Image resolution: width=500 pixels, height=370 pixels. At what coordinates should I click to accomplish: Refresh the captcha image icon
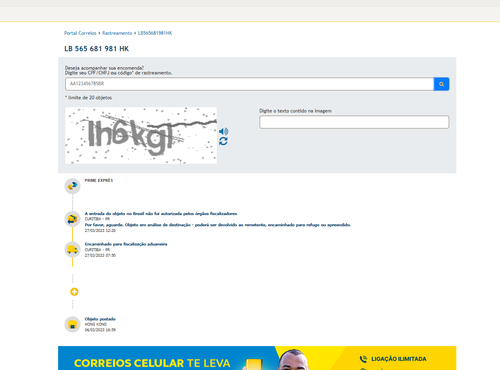(223, 141)
